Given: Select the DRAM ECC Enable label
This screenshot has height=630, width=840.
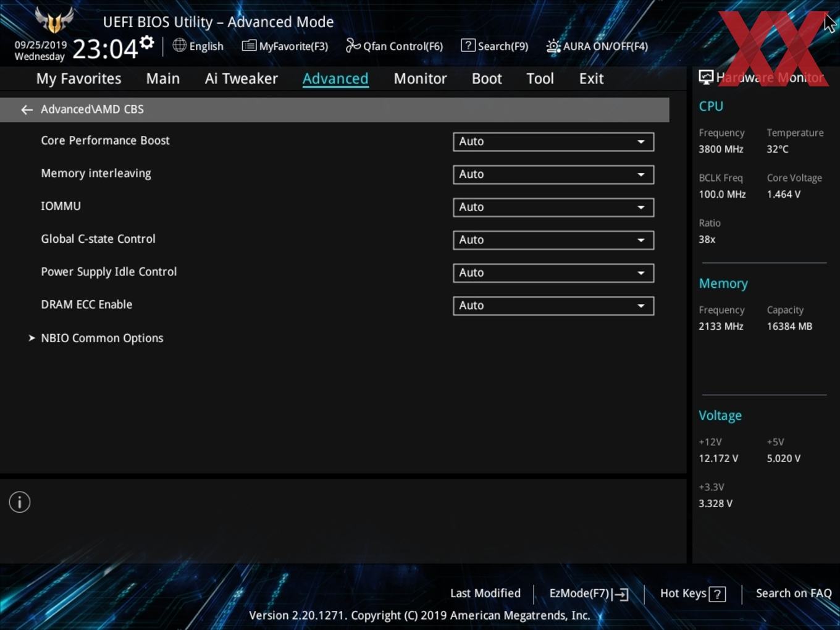Looking at the screenshot, I should tap(86, 304).
